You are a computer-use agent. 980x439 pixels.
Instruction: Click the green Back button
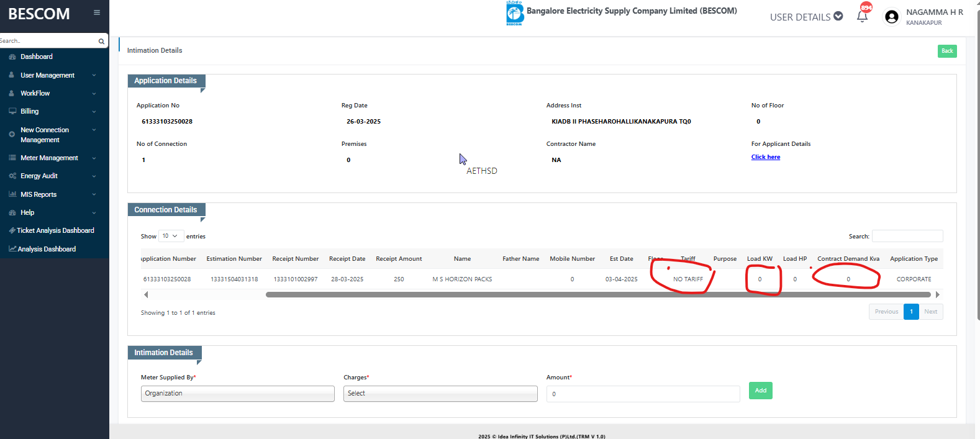coord(947,51)
